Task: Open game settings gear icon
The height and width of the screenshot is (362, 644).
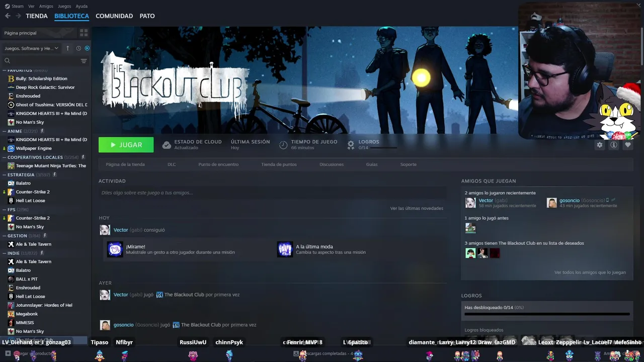Action: [599, 145]
